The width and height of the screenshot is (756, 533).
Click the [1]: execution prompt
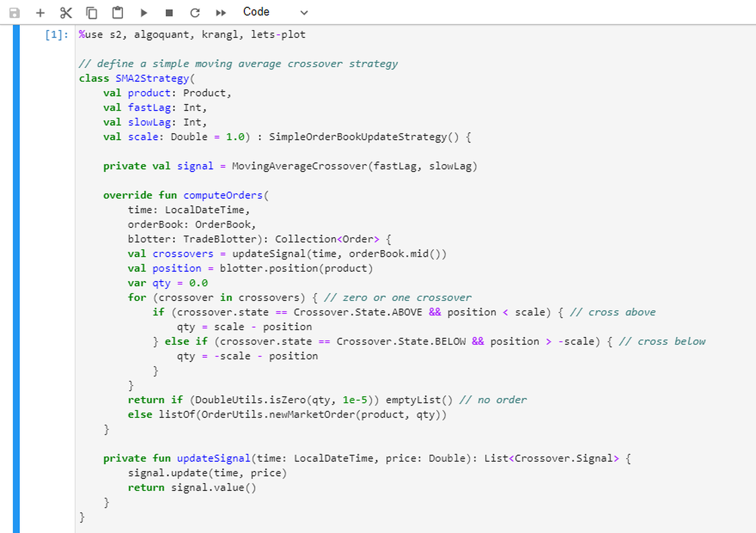[x=57, y=35]
